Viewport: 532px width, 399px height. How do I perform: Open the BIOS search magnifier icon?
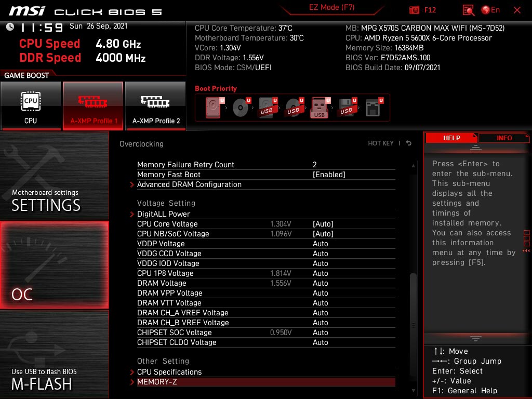[x=468, y=10]
